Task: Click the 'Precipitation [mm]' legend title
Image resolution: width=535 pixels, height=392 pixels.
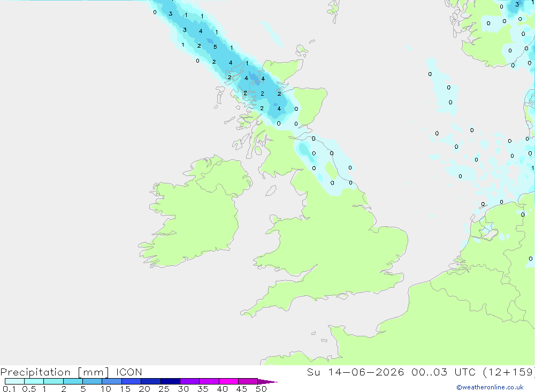Action: coord(55,372)
